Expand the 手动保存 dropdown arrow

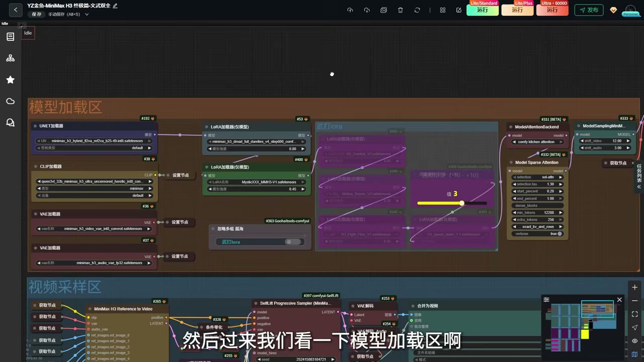(x=87, y=14)
